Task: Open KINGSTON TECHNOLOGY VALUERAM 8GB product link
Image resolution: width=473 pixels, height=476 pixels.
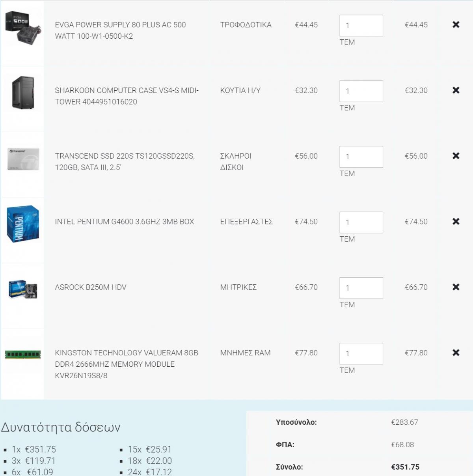Action: (x=127, y=364)
